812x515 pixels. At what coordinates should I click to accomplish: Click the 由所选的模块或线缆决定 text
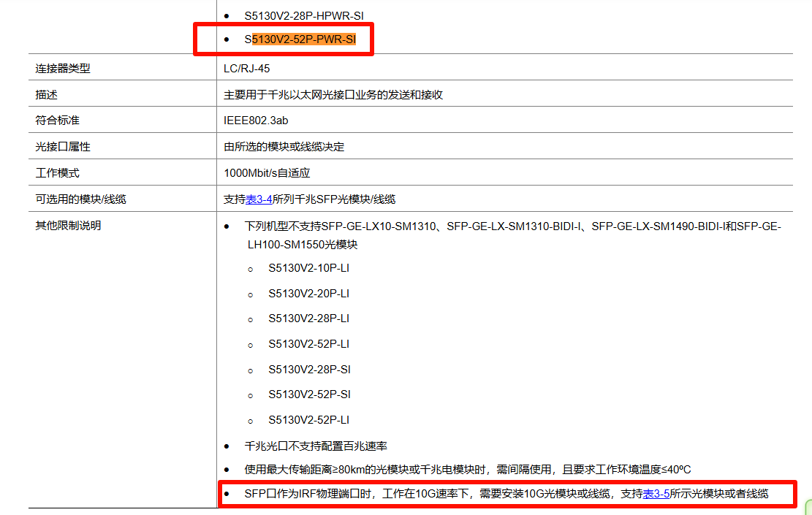tap(284, 147)
